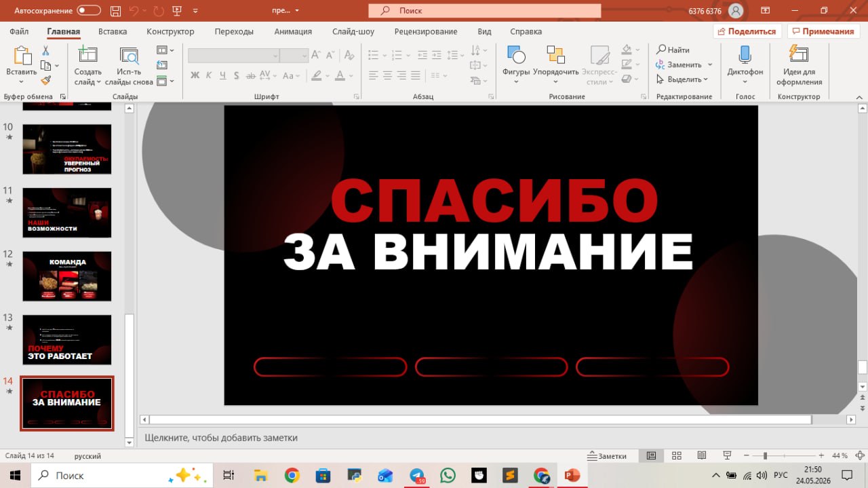Click the Примечания button
Viewport: 868px width, 488px height.
pos(823,31)
